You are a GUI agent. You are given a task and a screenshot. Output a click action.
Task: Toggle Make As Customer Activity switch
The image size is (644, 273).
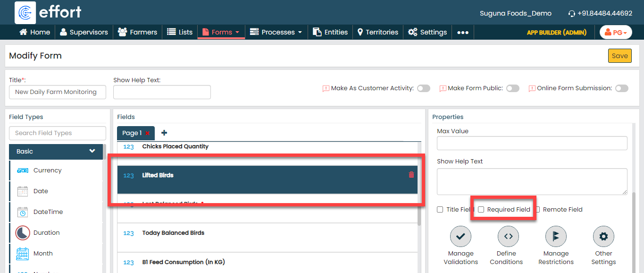tap(423, 88)
